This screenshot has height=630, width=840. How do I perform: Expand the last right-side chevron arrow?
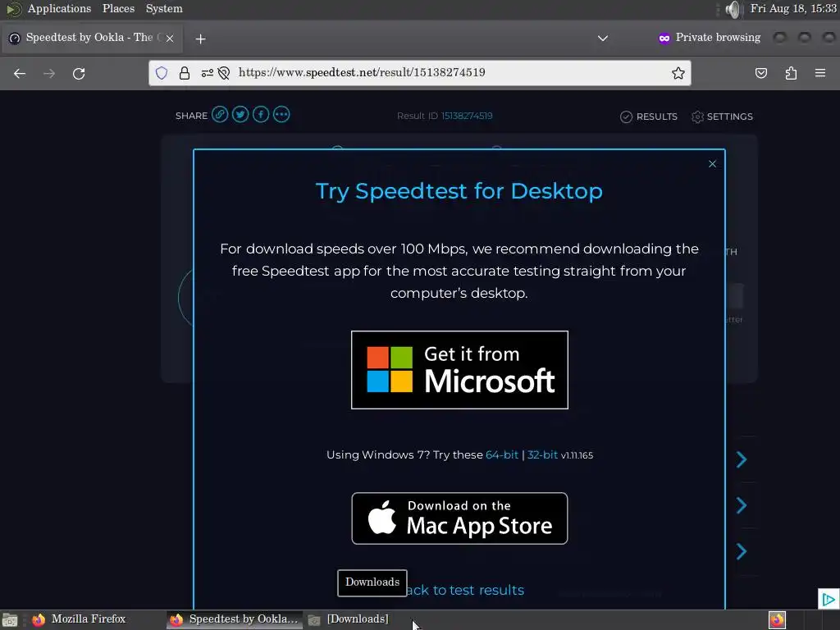tap(742, 551)
